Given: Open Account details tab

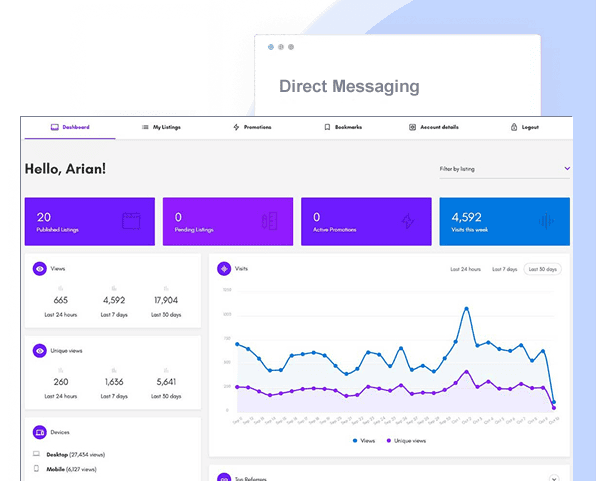Looking at the screenshot, I should click(434, 127).
